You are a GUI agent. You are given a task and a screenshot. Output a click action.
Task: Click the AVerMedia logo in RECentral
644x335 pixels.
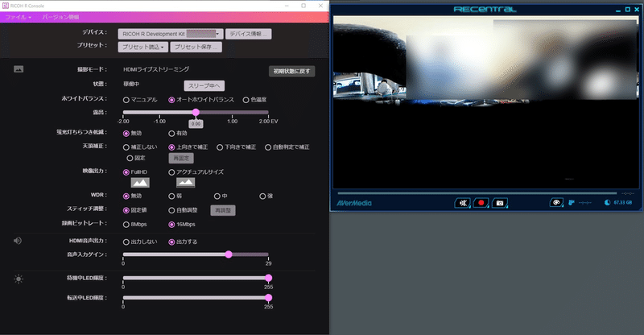[x=354, y=203]
